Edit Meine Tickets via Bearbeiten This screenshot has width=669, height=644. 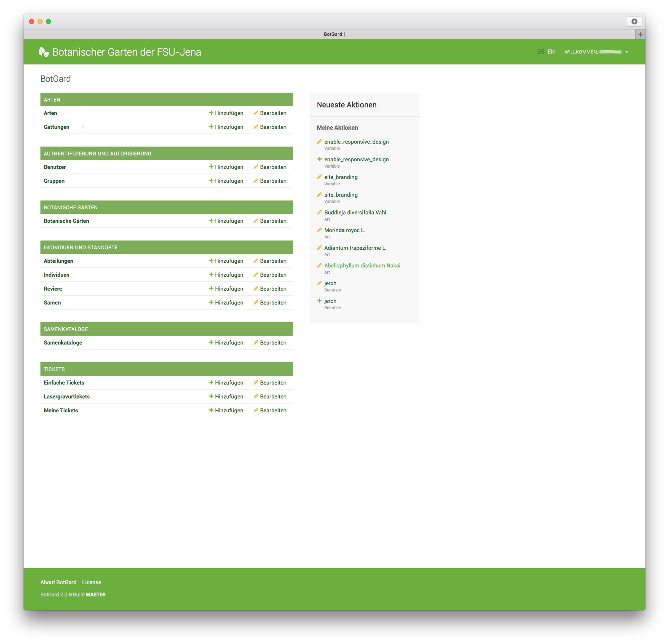(x=270, y=410)
